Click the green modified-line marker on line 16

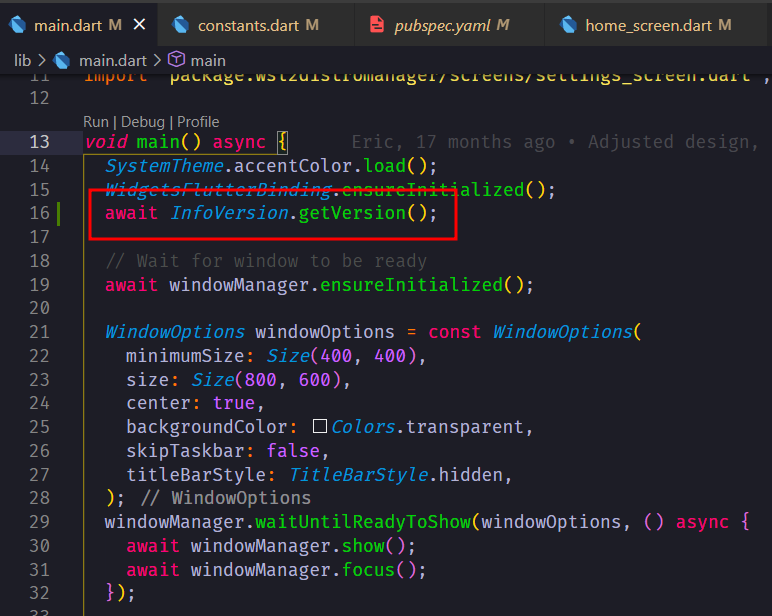coord(59,214)
